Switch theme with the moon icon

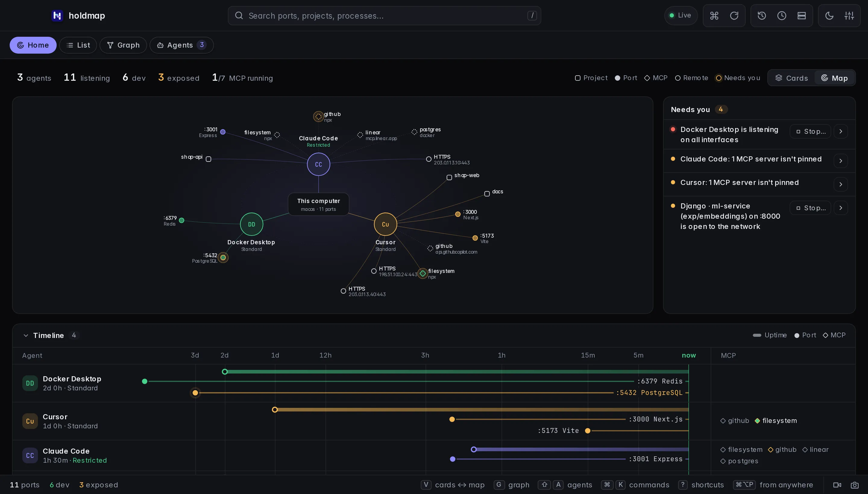(x=829, y=16)
